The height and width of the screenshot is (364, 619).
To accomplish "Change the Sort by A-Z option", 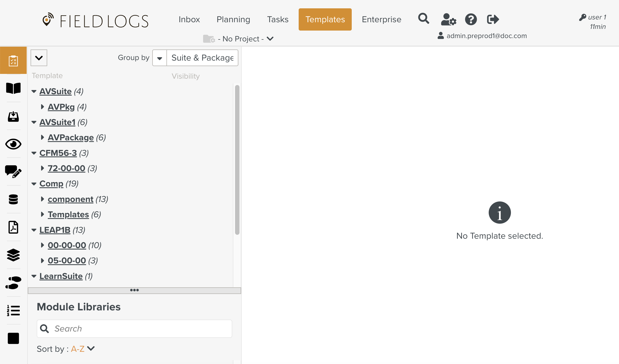I will point(83,349).
